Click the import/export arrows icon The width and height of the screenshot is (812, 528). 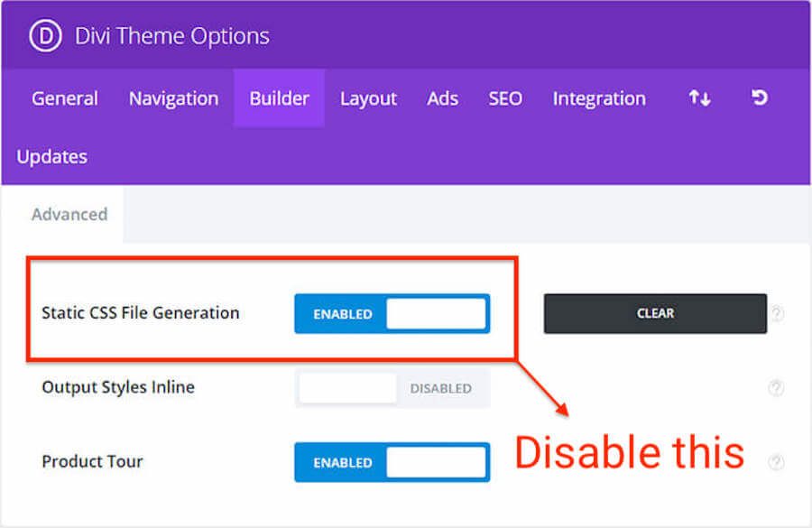click(699, 98)
